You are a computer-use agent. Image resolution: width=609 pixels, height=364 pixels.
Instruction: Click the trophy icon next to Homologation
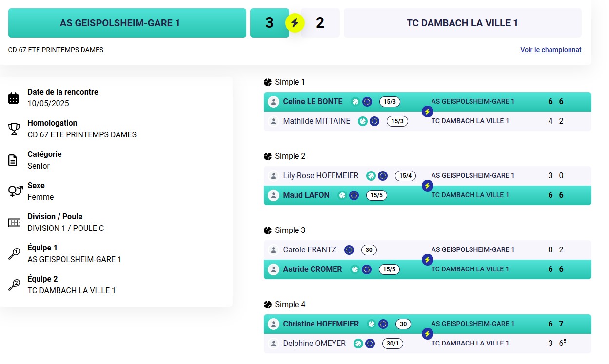tap(14, 129)
